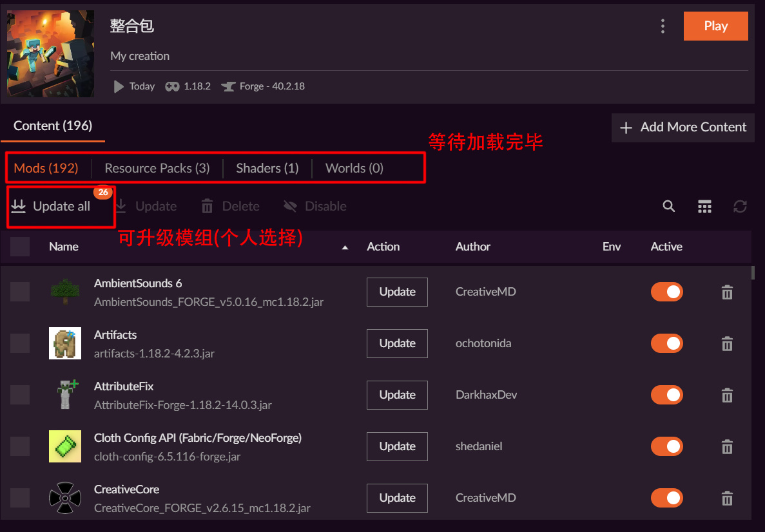Click the play triangle next to Today
The height and width of the screenshot is (532, 765).
pyautogui.click(x=118, y=86)
